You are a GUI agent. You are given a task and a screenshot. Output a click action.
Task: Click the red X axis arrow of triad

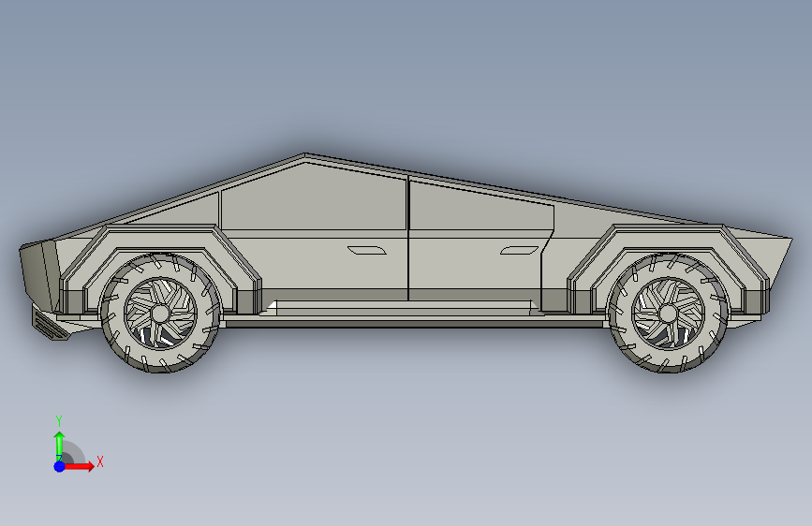point(80,466)
